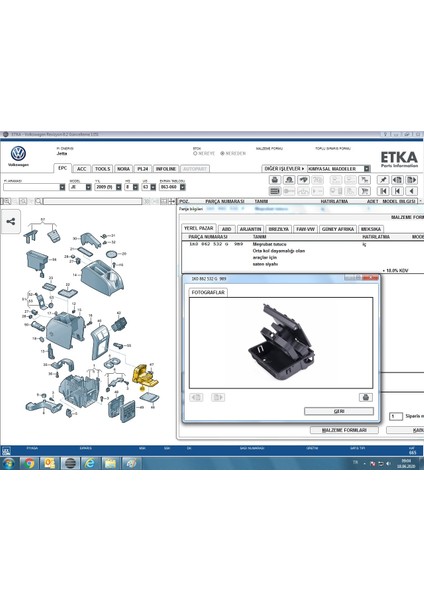Viewport: 424px width, 600px height.
Task: Click the pushpin icon in the toolbar
Action: coord(383,180)
